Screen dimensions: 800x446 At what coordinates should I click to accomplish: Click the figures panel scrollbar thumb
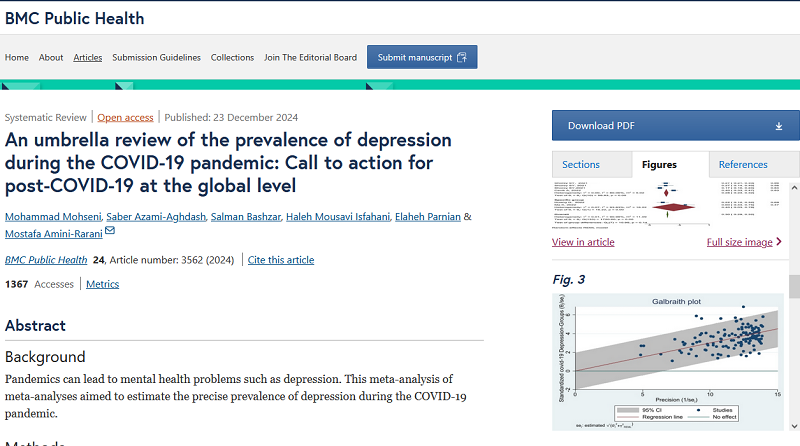point(794,286)
